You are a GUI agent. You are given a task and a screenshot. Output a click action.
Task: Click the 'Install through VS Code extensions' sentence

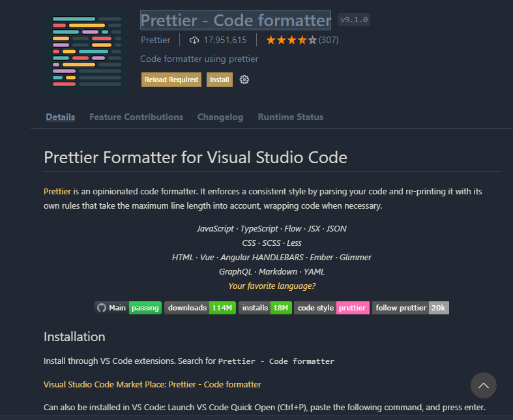(x=189, y=361)
